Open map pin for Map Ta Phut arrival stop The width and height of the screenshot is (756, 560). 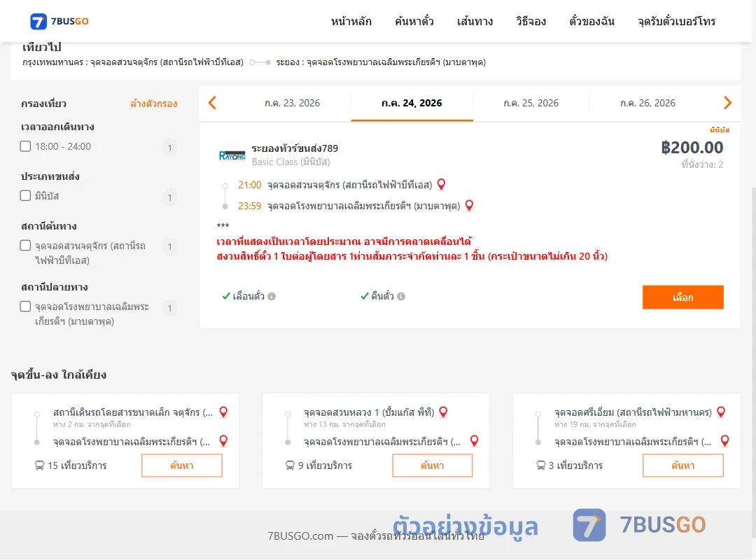point(469,206)
